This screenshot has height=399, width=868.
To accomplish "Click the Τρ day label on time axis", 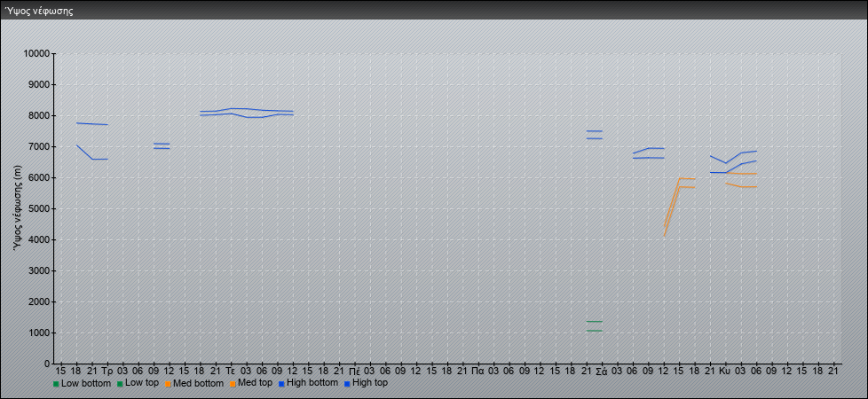I will (x=107, y=372).
